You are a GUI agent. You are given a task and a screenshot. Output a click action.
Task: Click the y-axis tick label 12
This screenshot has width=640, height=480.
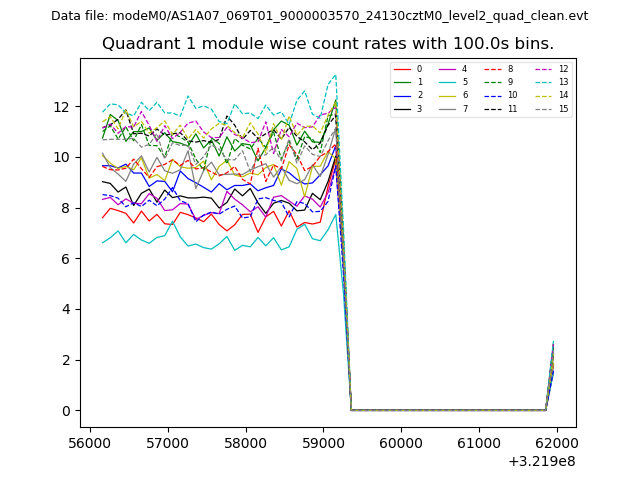61,107
